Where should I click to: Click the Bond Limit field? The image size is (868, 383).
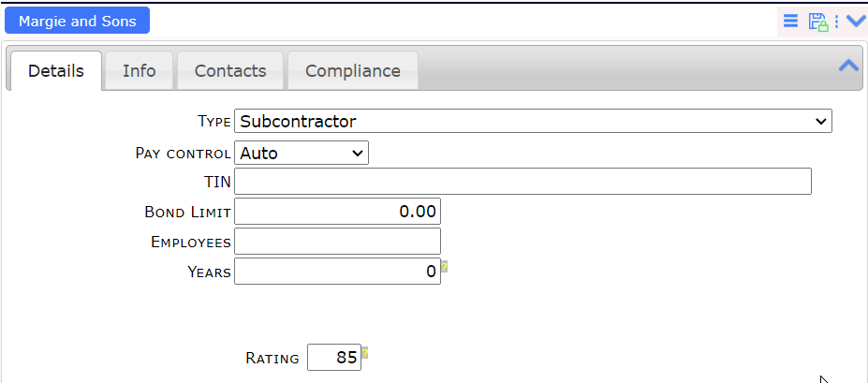(x=337, y=212)
